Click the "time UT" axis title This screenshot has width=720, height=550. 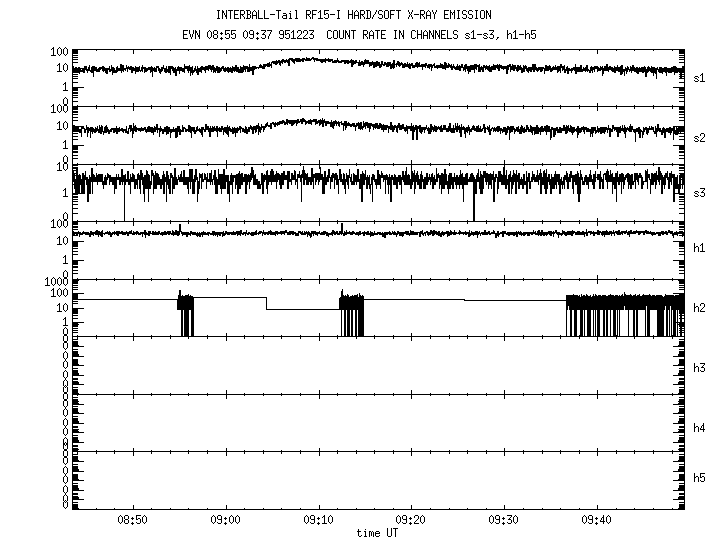[x=377, y=534]
